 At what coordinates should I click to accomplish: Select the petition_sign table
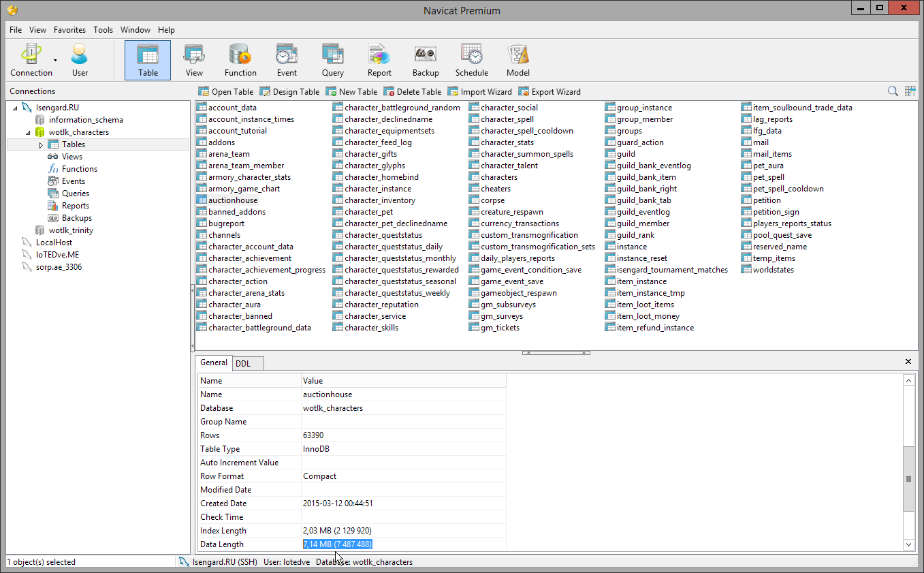click(x=776, y=212)
